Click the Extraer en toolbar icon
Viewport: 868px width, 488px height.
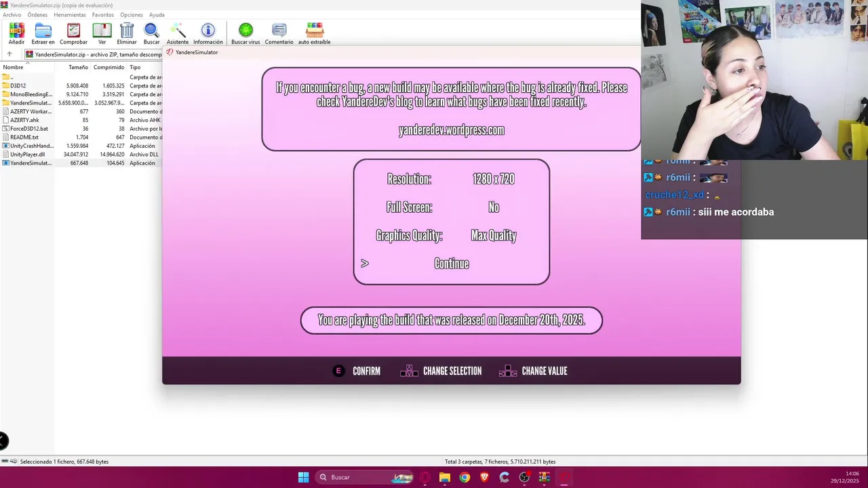pyautogui.click(x=43, y=33)
